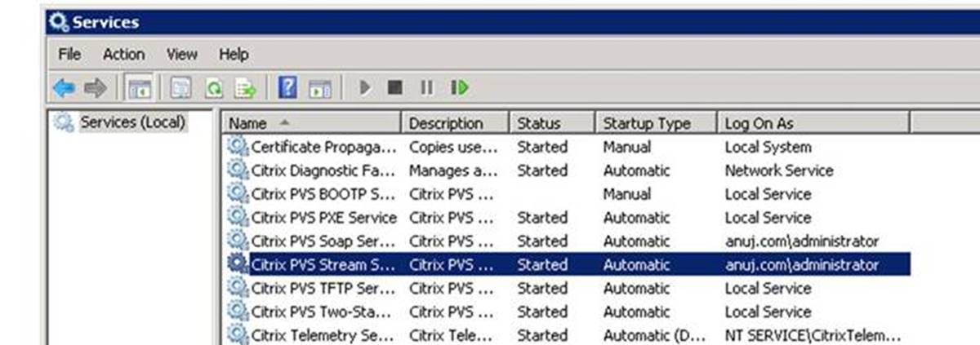Select the Certificate Propaga... service row
The height and width of the screenshot is (345, 980).
(567, 147)
